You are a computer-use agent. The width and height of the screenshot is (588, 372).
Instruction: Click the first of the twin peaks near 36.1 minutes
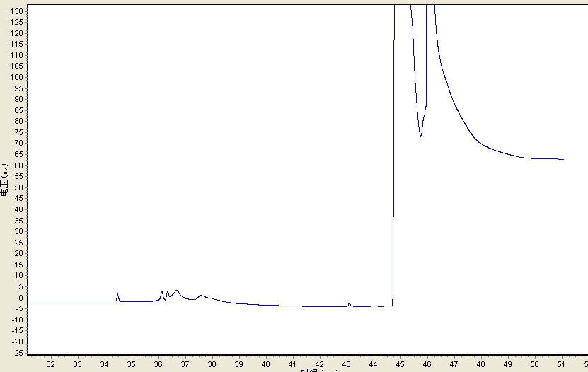click(162, 293)
